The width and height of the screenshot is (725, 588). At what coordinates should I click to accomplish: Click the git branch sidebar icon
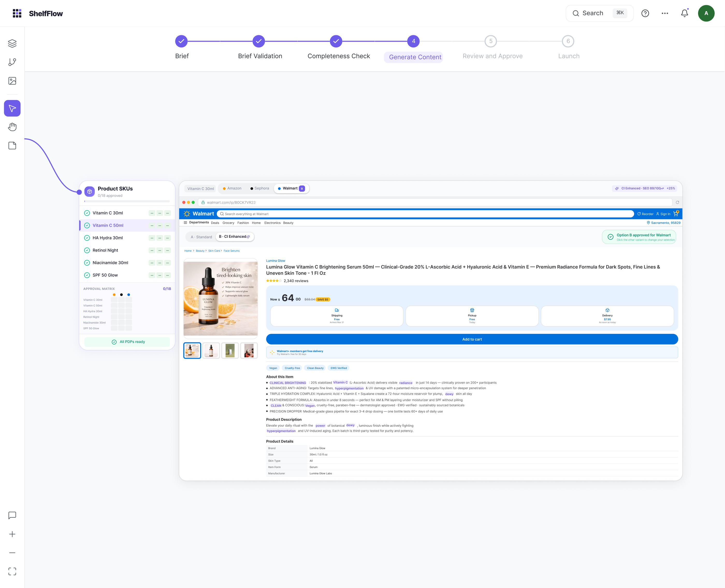click(12, 62)
